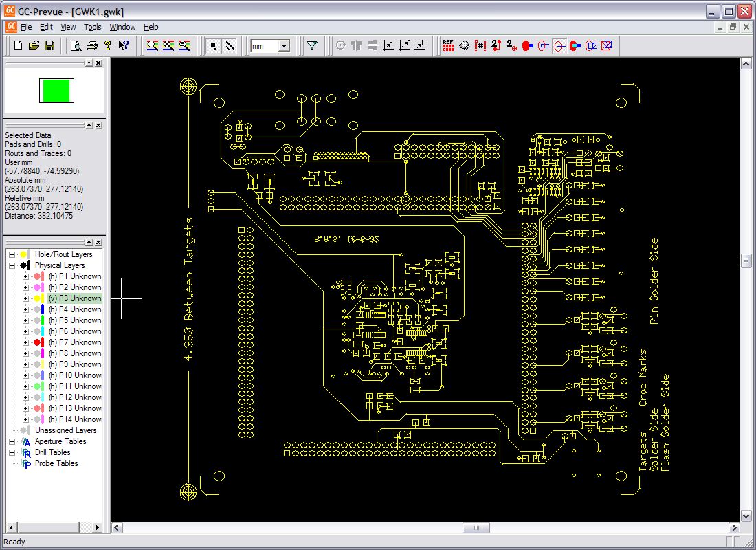756x550 pixels.
Task: Collapse the Physical Layers tree node
Action: tap(12, 265)
